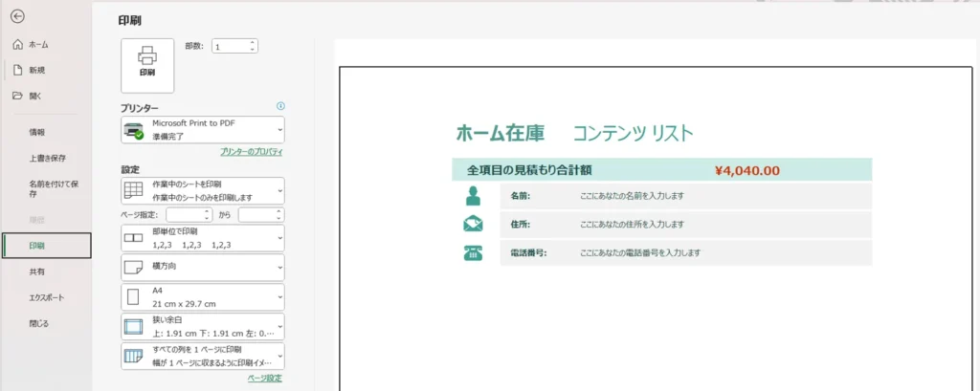Image resolution: width=980 pixels, height=391 pixels.
Task: Decrease the number of copies (部数)
Action: (252, 50)
